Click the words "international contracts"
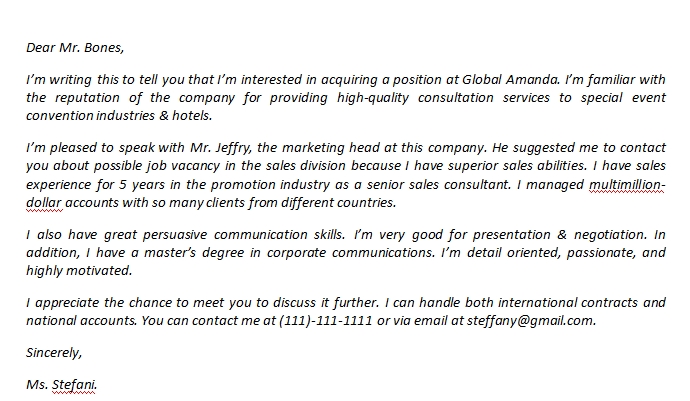 [x=568, y=303]
